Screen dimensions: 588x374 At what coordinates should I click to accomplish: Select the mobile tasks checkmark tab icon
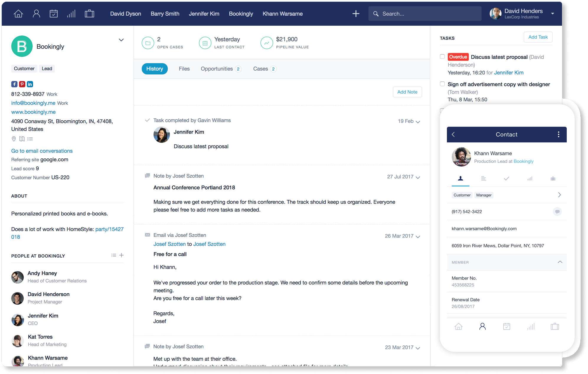pyautogui.click(x=507, y=178)
